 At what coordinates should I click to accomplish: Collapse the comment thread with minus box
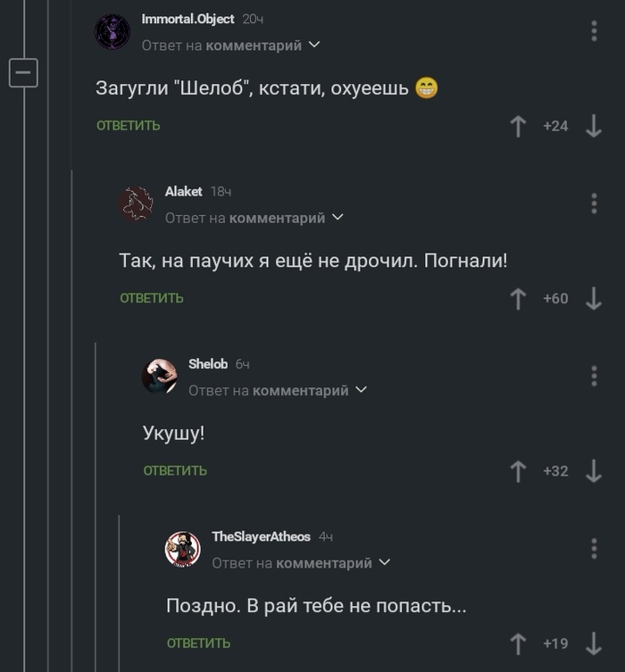pyautogui.click(x=23, y=72)
